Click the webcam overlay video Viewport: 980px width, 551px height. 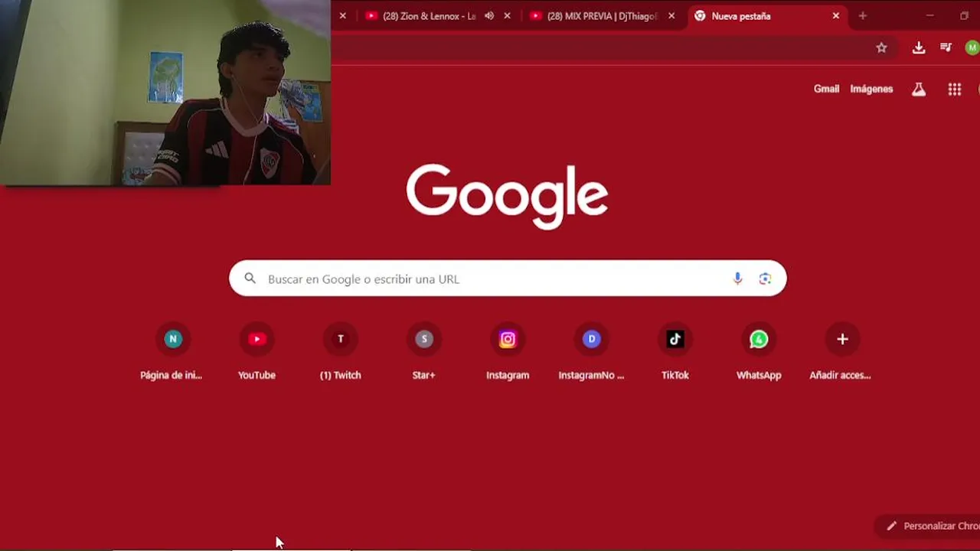pyautogui.click(x=165, y=93)
